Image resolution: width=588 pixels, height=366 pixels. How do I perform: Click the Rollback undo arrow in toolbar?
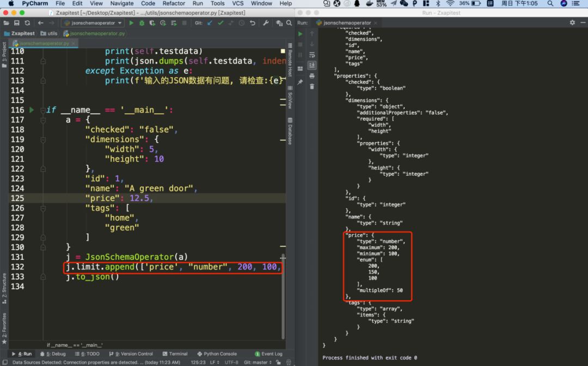coord(253,23)
